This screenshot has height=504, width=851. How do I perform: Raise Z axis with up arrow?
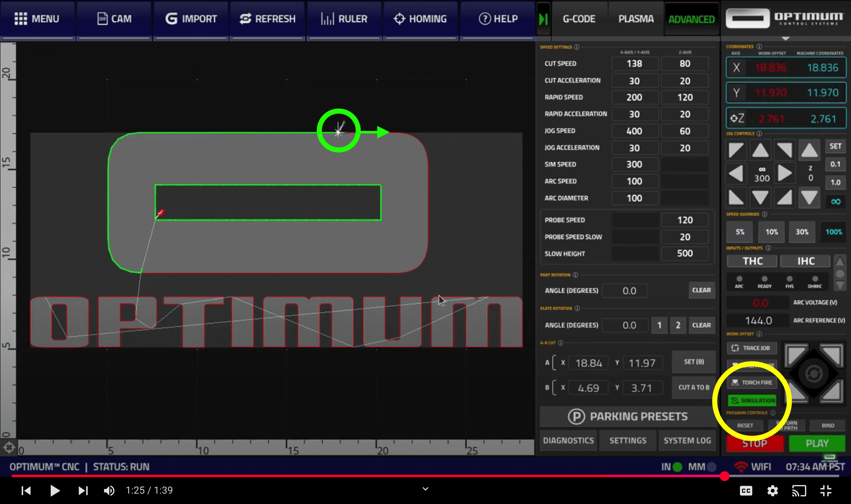pos(809,150)
